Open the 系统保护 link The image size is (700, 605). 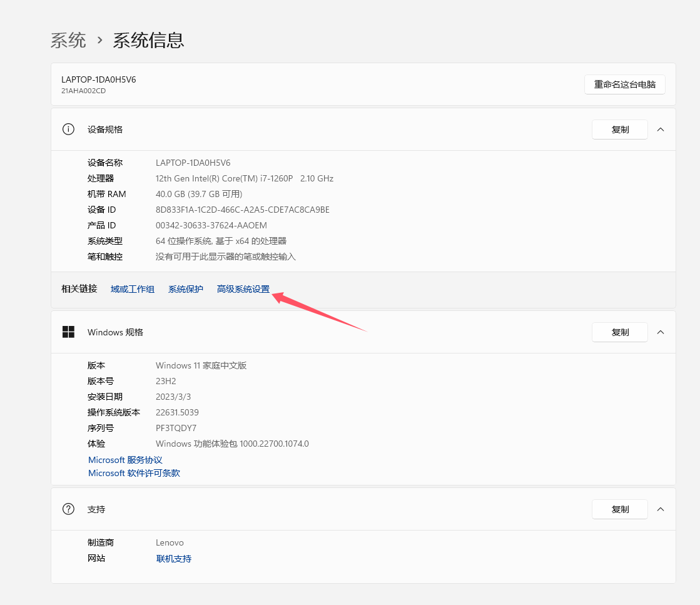(186, 289)
